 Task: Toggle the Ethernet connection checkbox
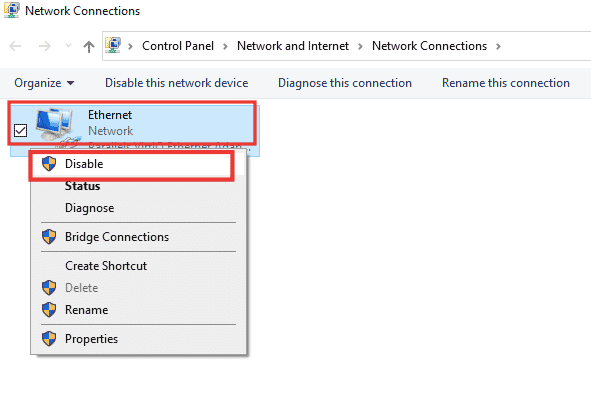click(x=20, y=130)
